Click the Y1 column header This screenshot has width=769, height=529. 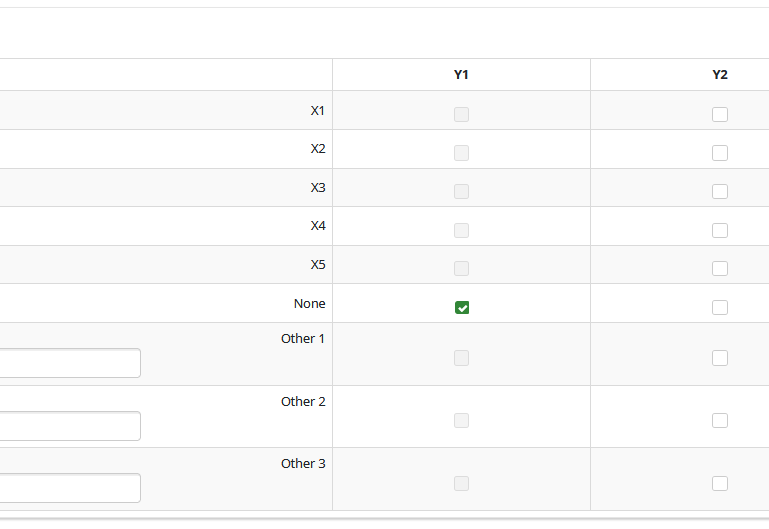coord(461,75)
